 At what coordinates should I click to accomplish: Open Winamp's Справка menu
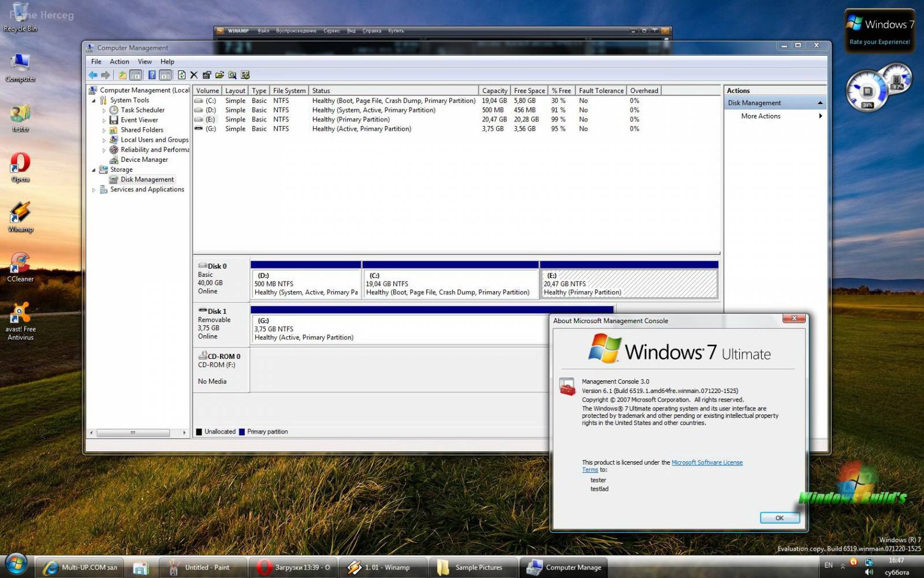[372, 31]
